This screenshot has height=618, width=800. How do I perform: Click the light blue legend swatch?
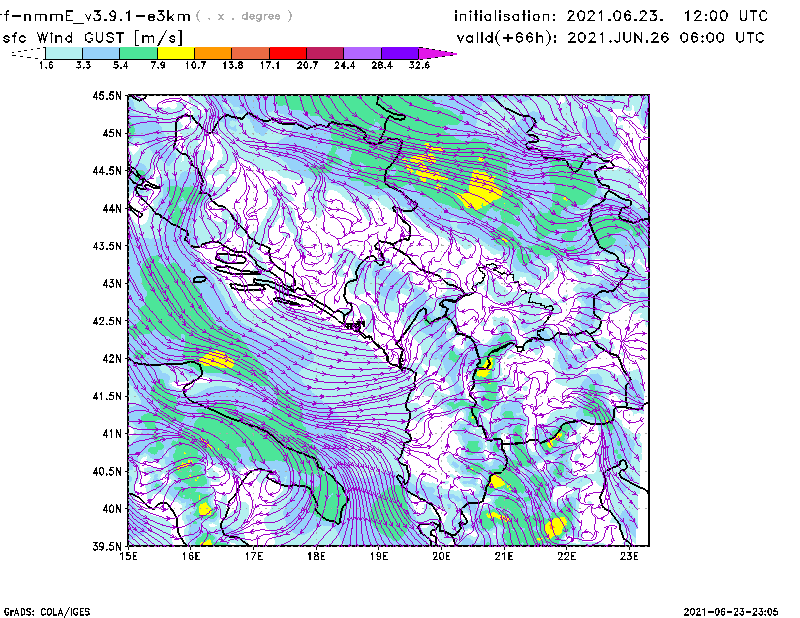[101, 53]
